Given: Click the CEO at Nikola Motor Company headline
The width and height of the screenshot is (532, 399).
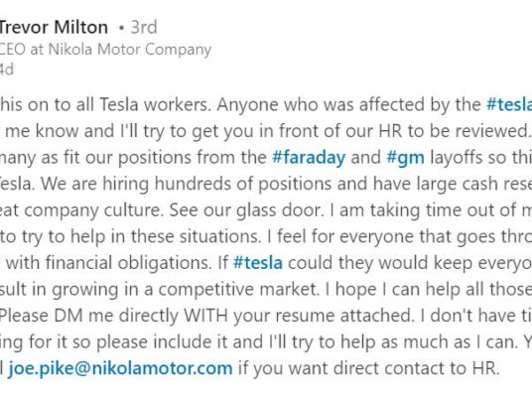Looking at the screenshot, I should tap(105, 50).
